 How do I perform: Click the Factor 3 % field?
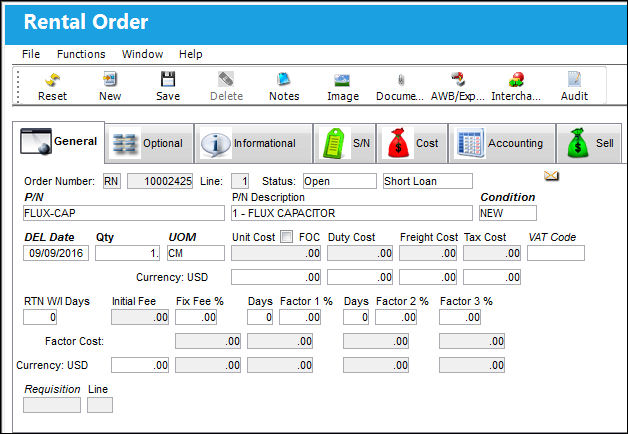pos(460,317)
